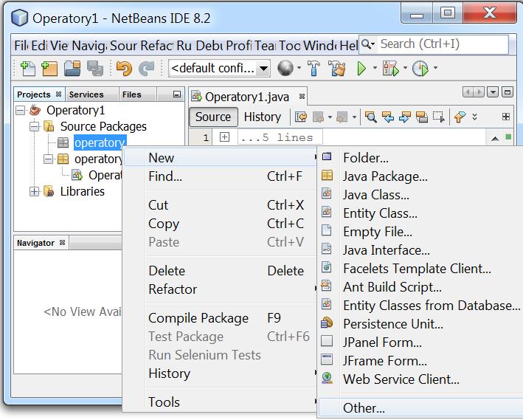The image size is (523, 420).
Task: Open the Profile Project dropdown arrow
Action: (435, 68)
